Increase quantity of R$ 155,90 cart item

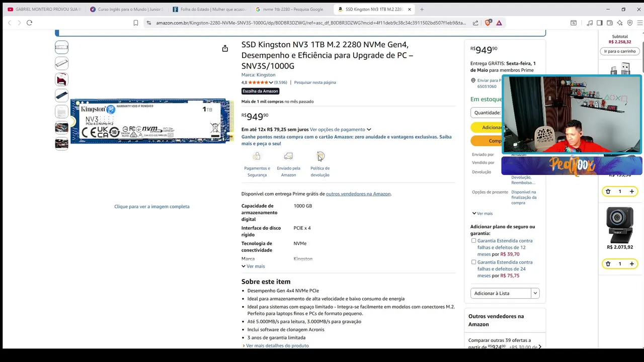(632, 192)
